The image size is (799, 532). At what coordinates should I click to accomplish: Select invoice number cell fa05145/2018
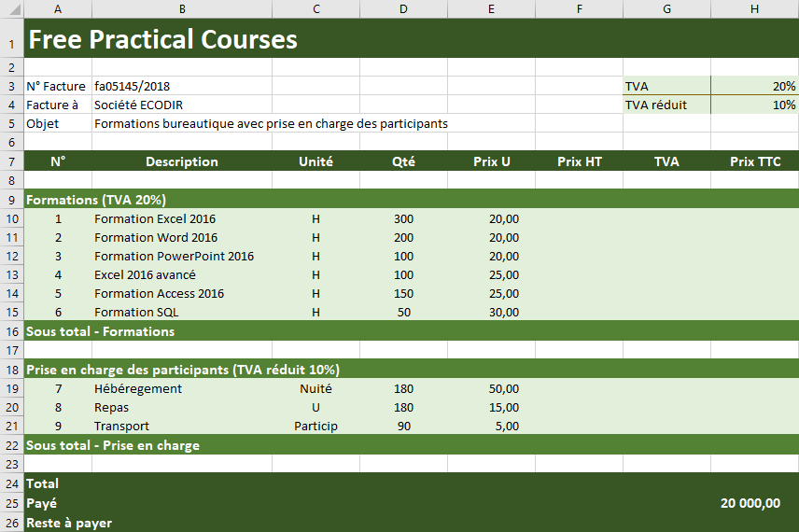(133, 86)
